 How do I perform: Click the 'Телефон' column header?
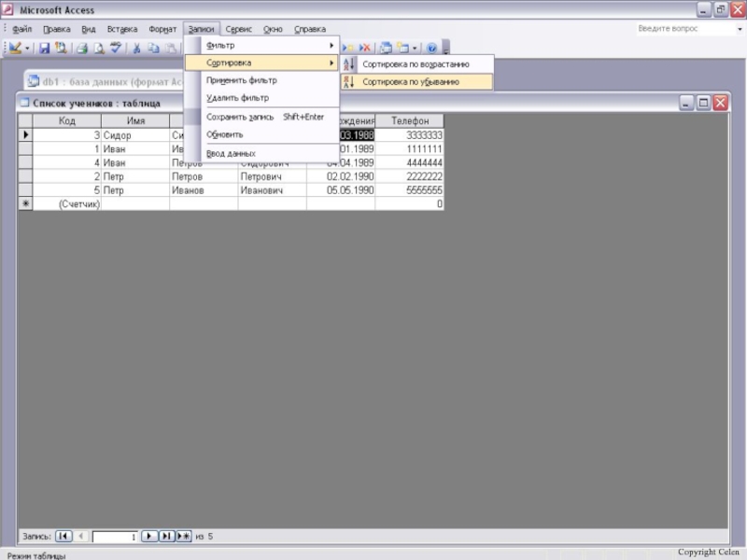410,121
